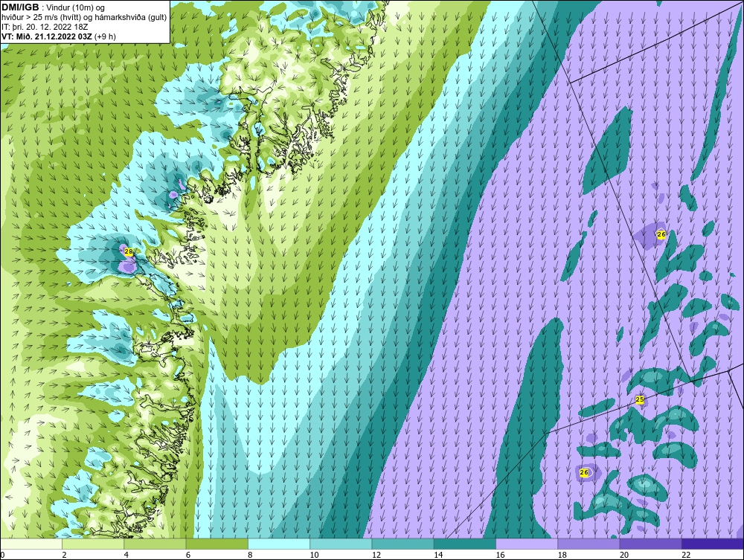Click the legend scale label '2'

64,556
